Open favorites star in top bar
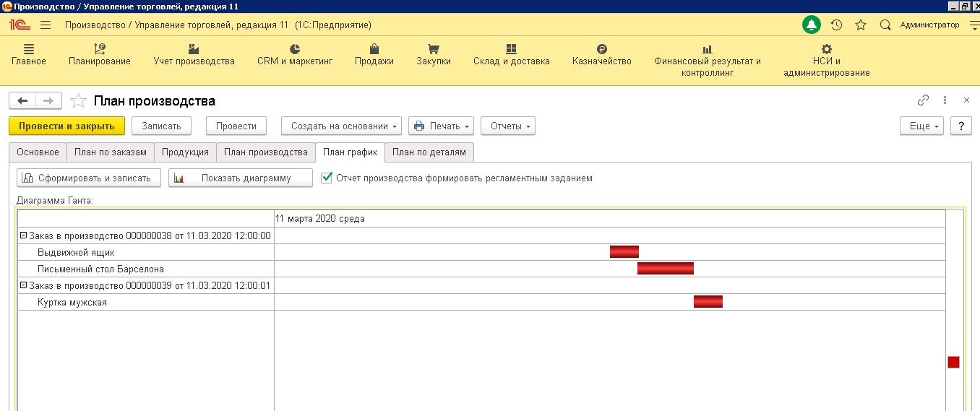The height and width of the screenshot is (411, 980). tap(861, 25)
